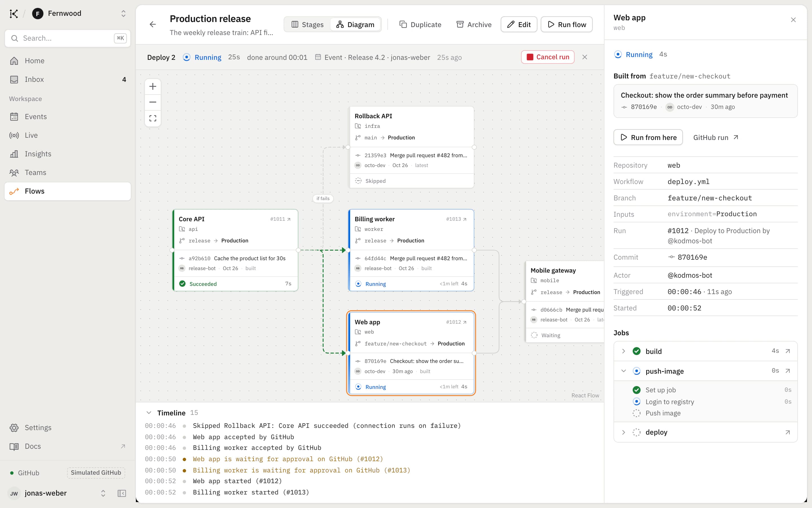Open the Fernwood workspace switcher
The image size is (812, 508).
point(79,14)
